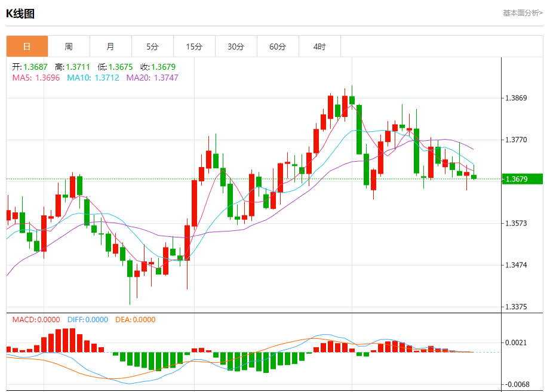Click the 1.3375 price axis label
This screenshot has height=392, width=547.
[517, 307]
